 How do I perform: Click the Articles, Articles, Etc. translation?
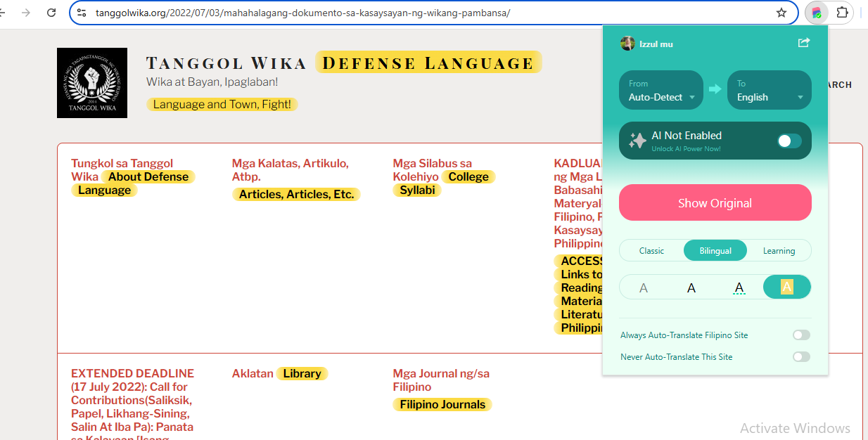tap(296, 194)
